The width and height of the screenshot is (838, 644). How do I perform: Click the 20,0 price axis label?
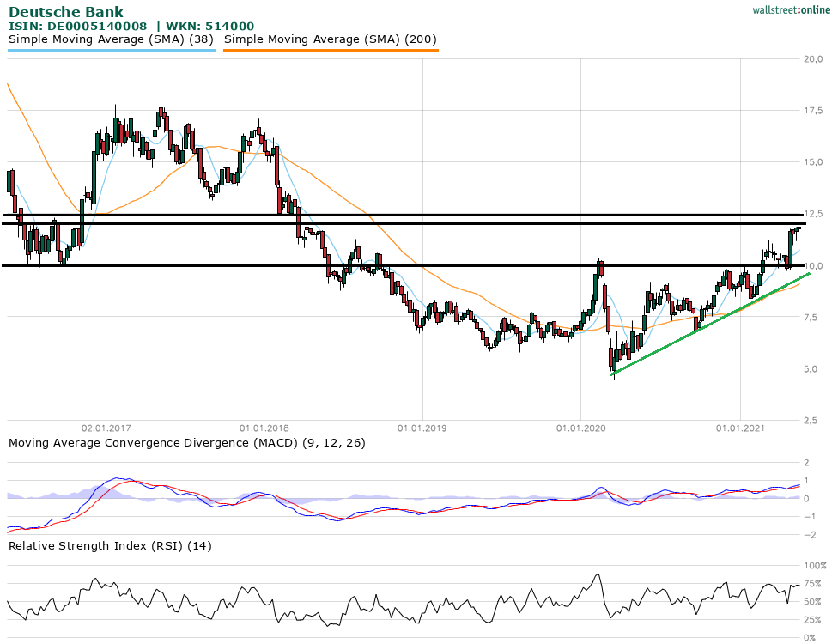coord(814,59)
